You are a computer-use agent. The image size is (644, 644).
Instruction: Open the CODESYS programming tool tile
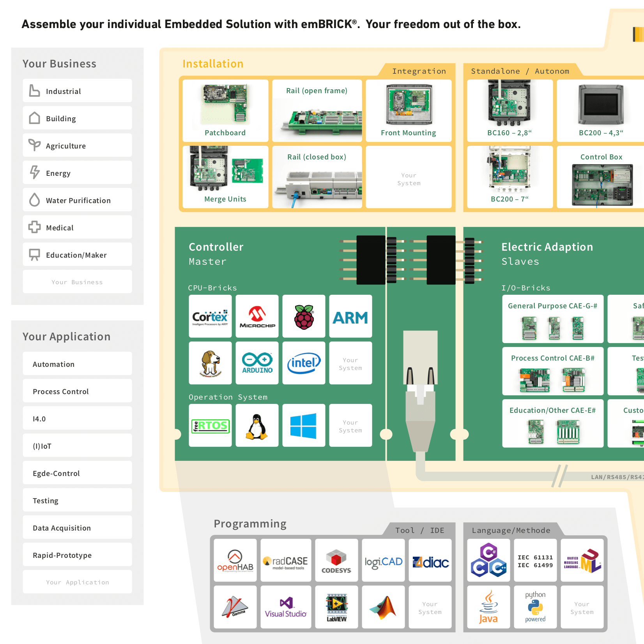(336, 560)
